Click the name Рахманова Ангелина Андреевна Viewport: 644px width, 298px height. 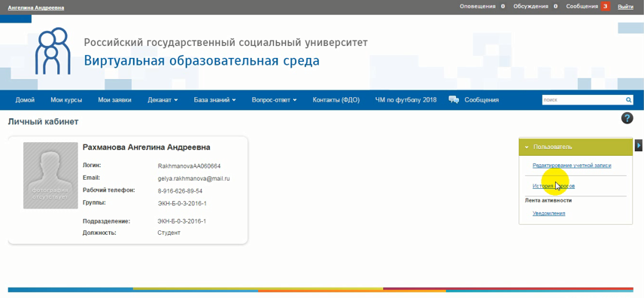[x=146, y=147]
